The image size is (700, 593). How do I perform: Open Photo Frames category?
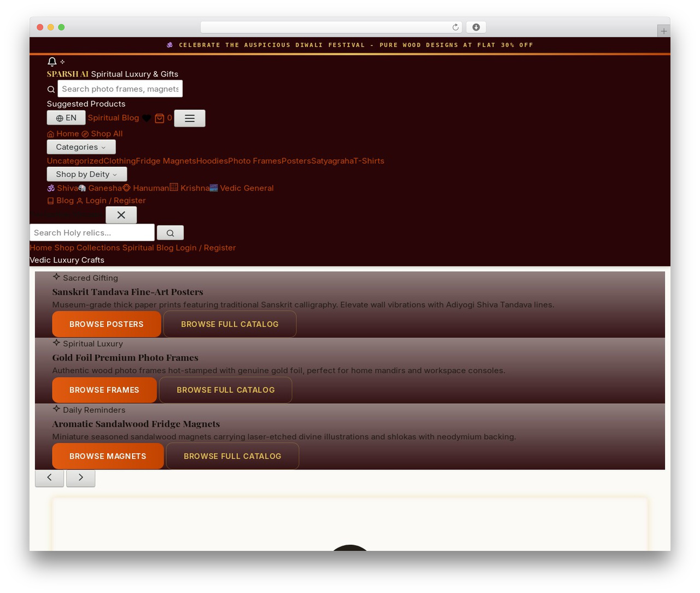click(x=254, y=161)
